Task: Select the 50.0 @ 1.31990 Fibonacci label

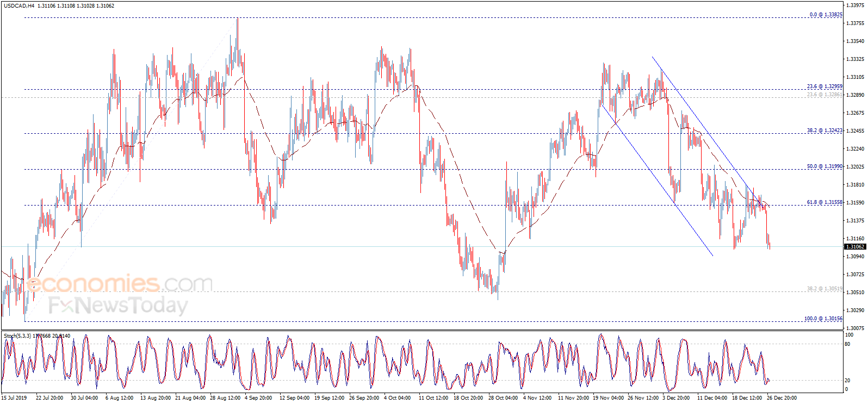Action: pyautogui.click(x=824, y=166)
